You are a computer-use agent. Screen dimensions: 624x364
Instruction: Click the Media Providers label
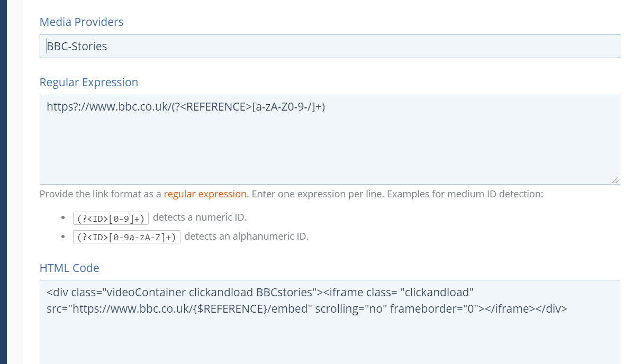pyautogui.click(x=82, y=22)
